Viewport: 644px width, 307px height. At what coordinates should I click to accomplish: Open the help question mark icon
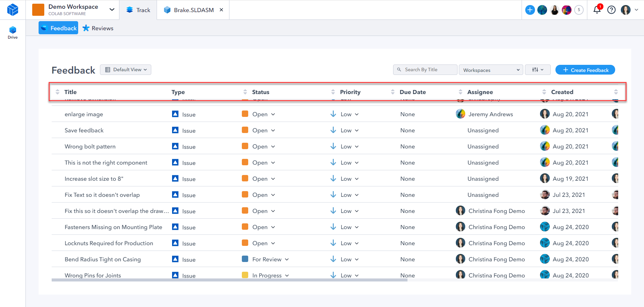(611, 10)
